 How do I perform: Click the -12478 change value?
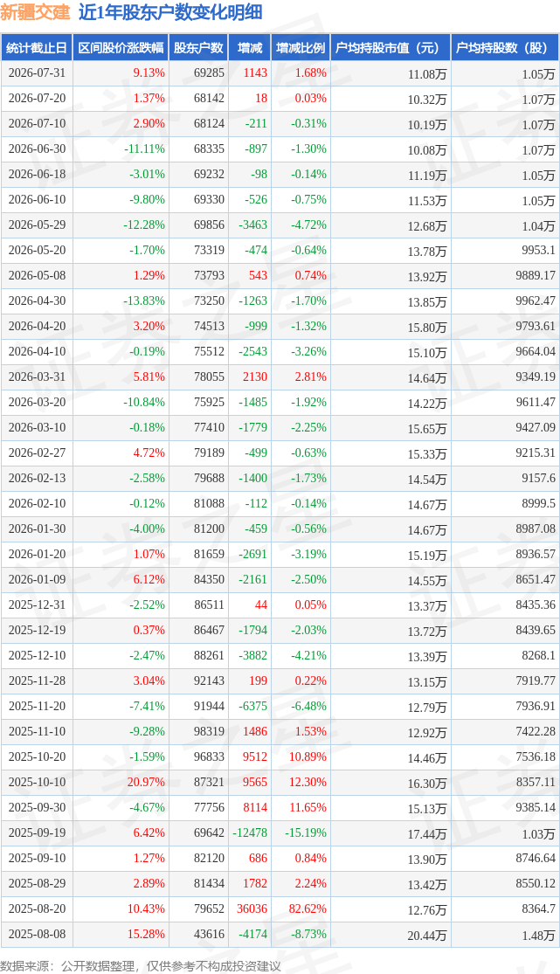coord(250,833)
